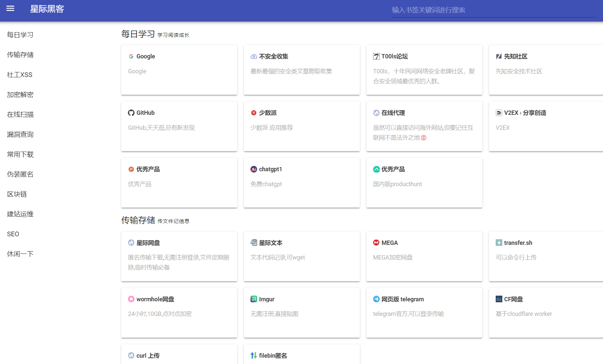The image size is (603, 364).
Task: Click the 星际网盘 globe icon
Action: (131, 243)
